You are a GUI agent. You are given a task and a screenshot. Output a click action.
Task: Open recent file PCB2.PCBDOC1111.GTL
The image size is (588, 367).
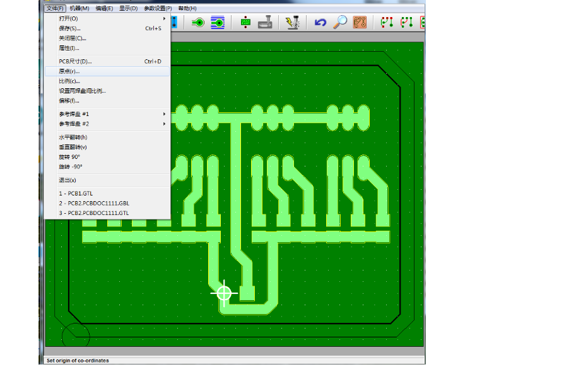pos(107,213)
